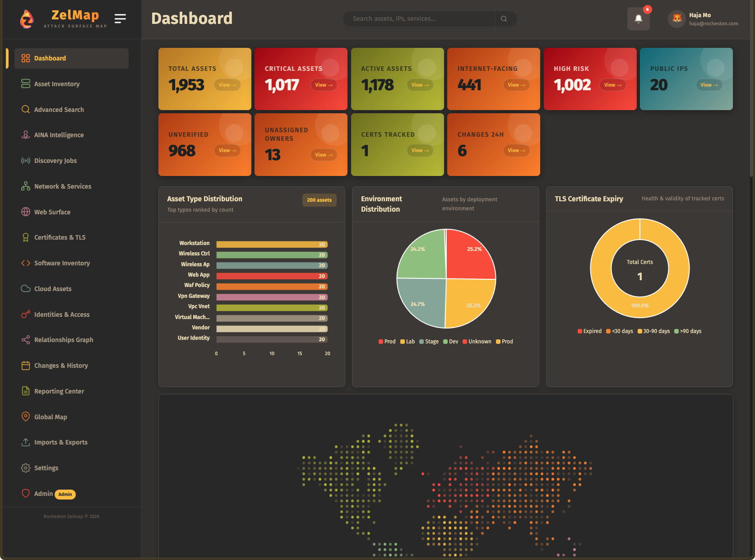Toggle the Stage legend in environment chart

[x=429, y=342]
